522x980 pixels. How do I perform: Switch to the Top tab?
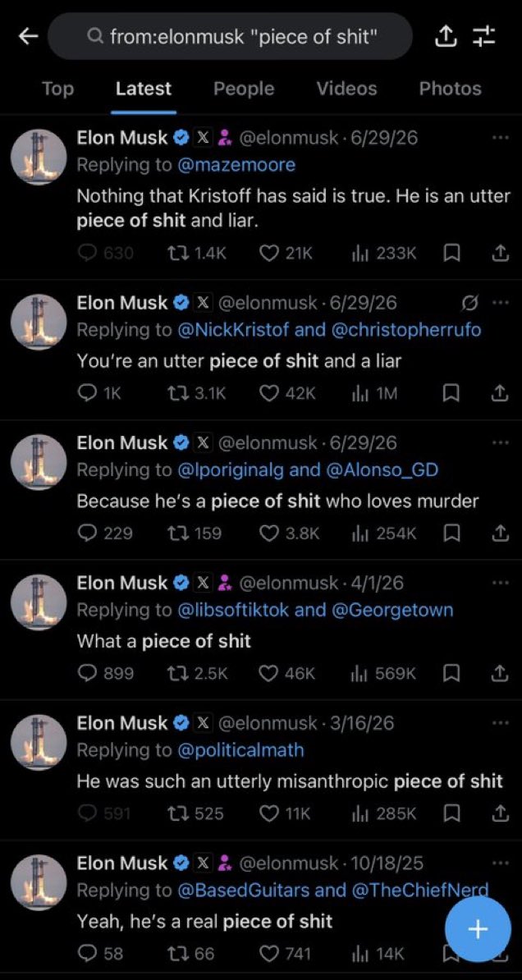[57, 89]
